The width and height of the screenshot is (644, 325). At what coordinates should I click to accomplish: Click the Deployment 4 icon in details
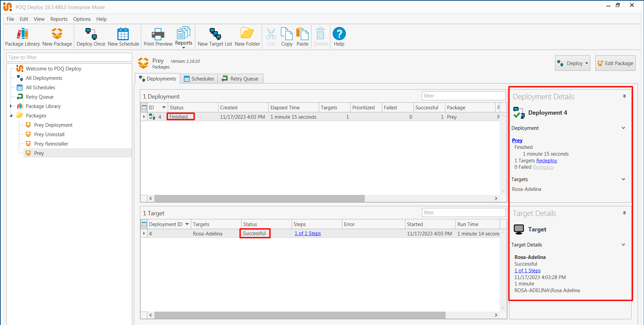519,113
